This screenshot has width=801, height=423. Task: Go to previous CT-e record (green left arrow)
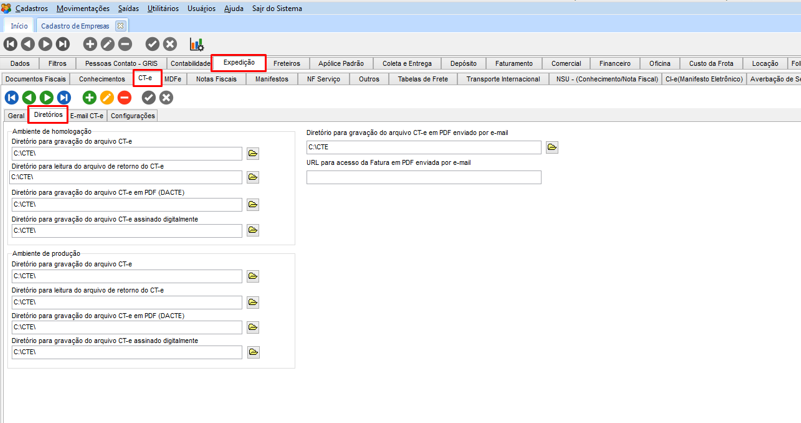click(x=29, y=98)
